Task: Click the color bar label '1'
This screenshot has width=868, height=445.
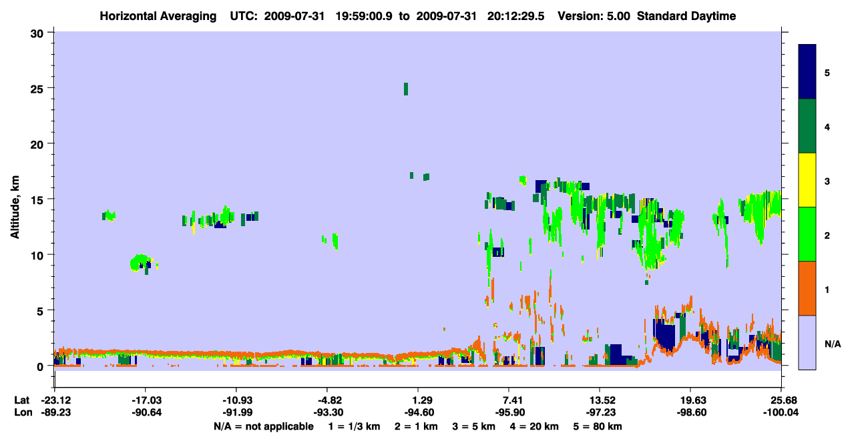Action: pyautogui.click(x=827, y=289)
